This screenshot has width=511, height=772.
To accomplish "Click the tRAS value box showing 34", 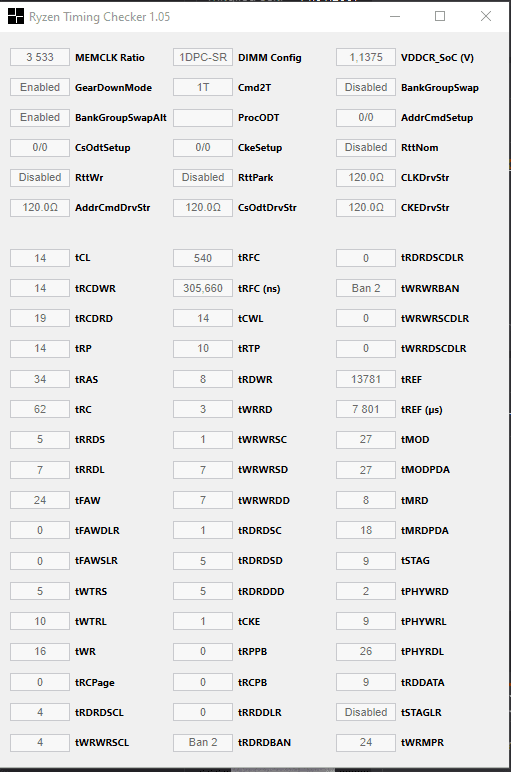I will (x=40, y=379).
